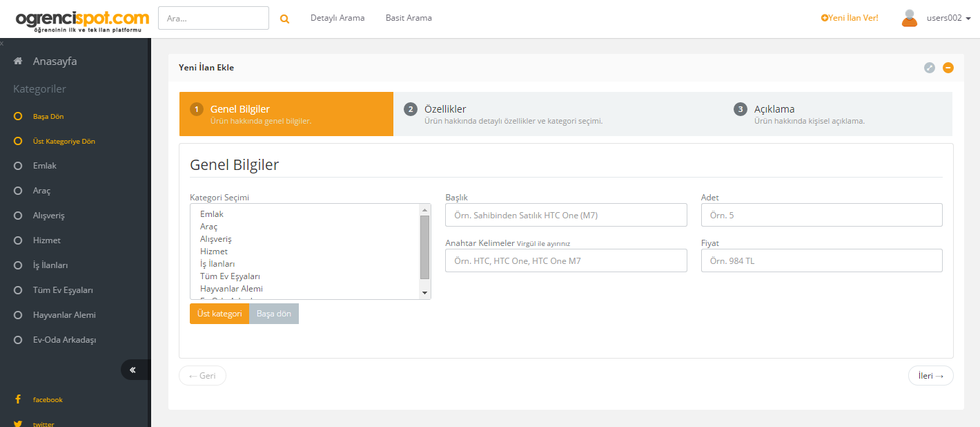The height and width of the screenshot is (427, 980).
Task: Click Yeni İlan Ver! link
Action: 850,18
